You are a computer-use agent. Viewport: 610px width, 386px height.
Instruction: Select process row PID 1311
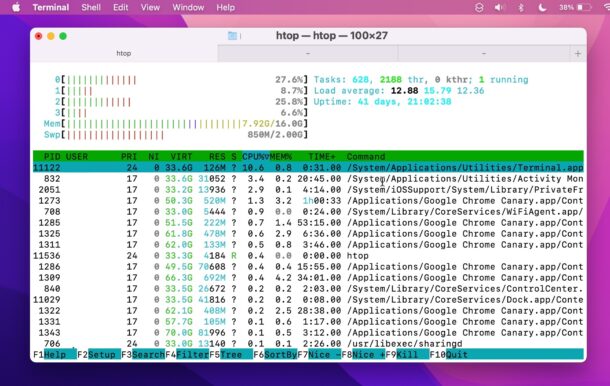(308, 245)
